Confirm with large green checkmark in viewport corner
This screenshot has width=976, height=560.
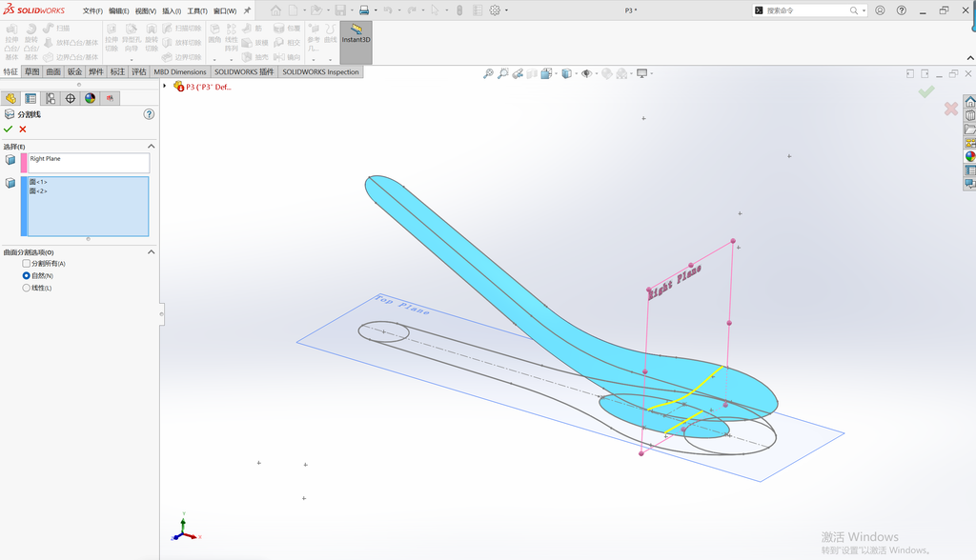coord(926,92)
